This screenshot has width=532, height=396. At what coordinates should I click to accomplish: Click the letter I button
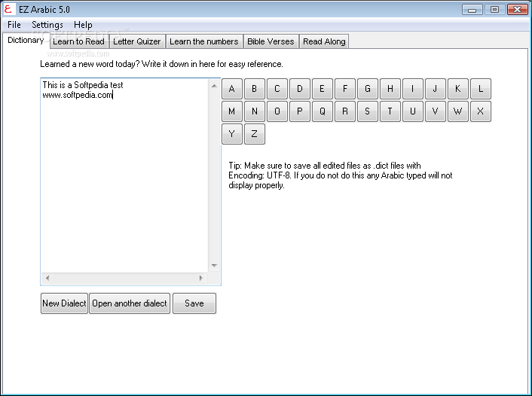pos(413,89)
